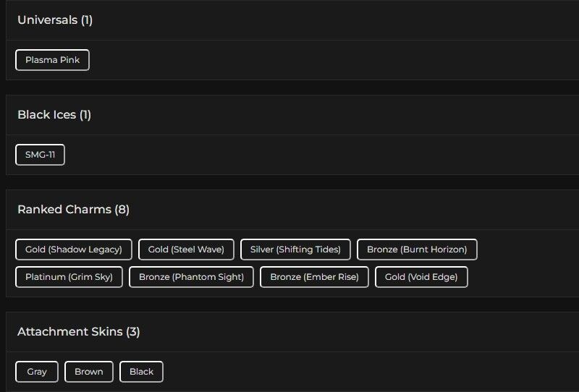Select Gold (Shadow Legacy) charm
Viewport: 579px width, 392px height.
pyautogui.click(x=74, y=250)
